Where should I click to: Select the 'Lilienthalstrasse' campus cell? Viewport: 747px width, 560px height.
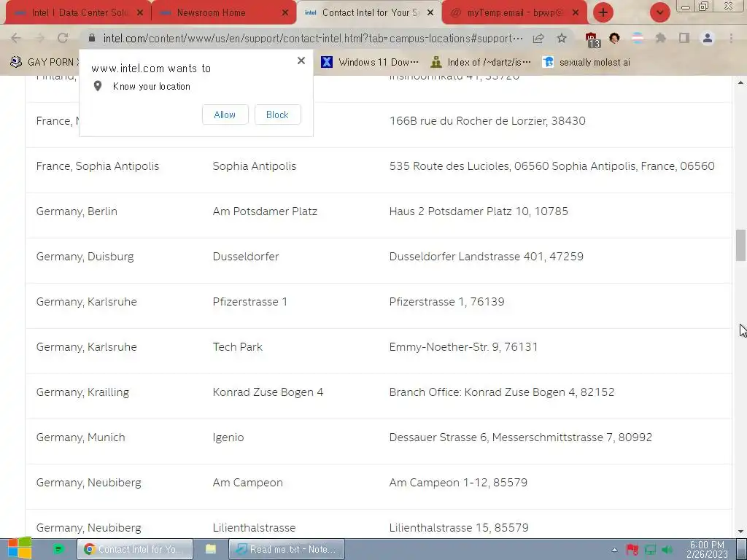[x=254, y=528]
